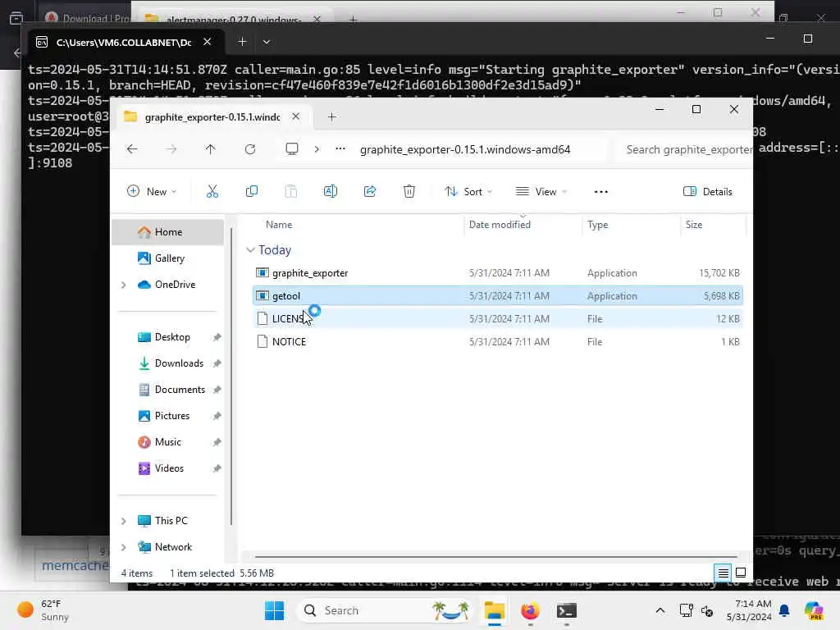Sort by the Name column header

coord(279,225)
